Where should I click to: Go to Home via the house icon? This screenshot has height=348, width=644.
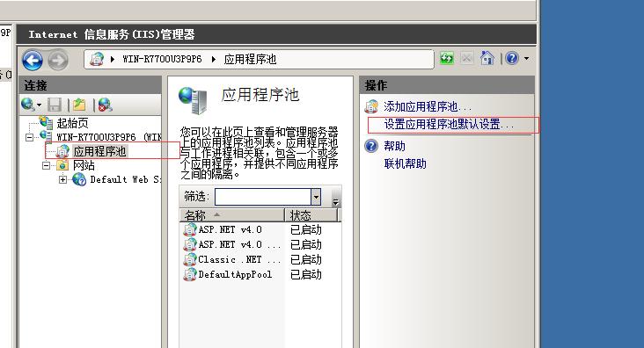(487, 58)
